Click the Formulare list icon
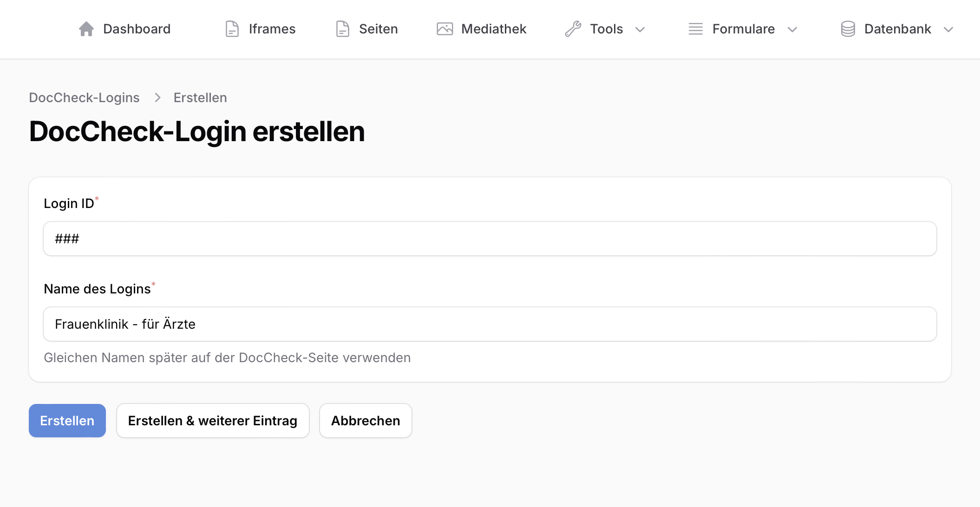The width and height of the screenshot is (980, 507). coord(696,29)
